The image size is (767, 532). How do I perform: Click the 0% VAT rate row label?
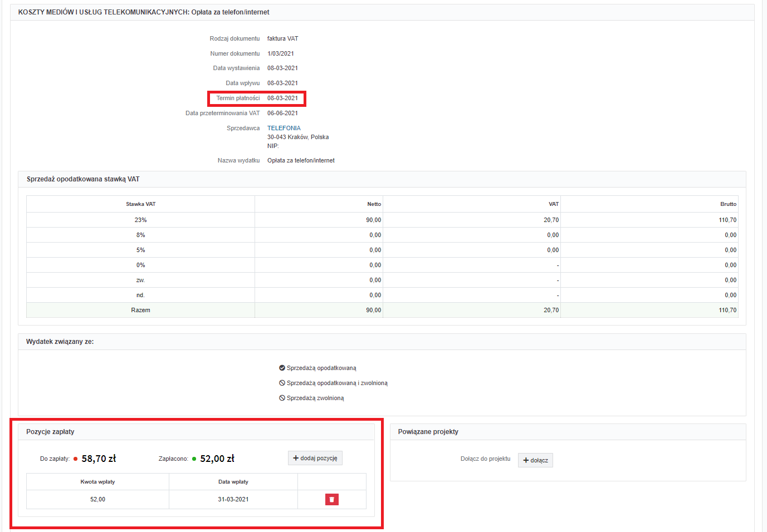(140, 265)
